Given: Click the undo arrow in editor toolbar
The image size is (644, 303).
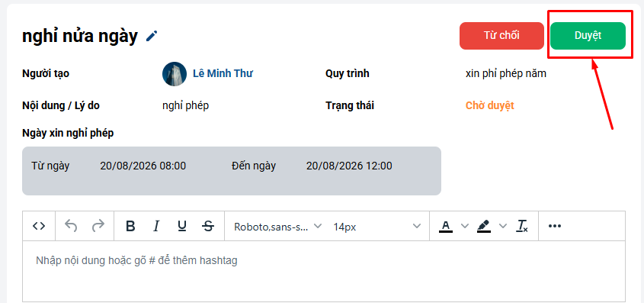Looking at the screenshot, I should 71,226.
